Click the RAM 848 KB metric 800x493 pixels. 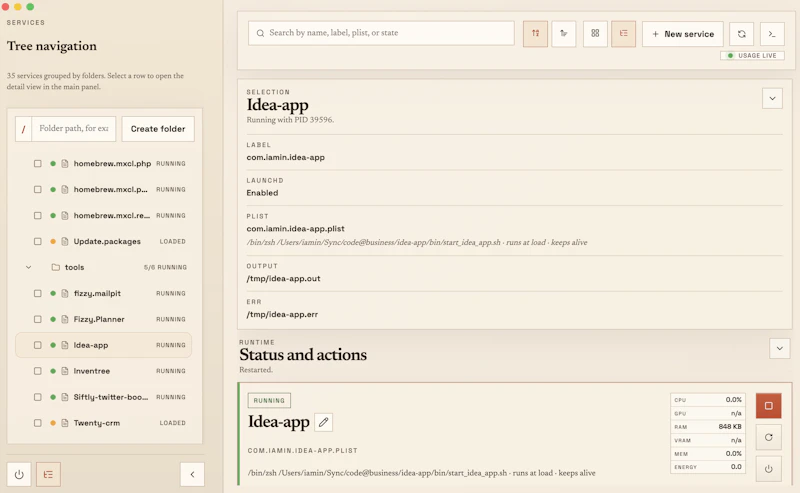pyautogui.click(x=708, y=427)
